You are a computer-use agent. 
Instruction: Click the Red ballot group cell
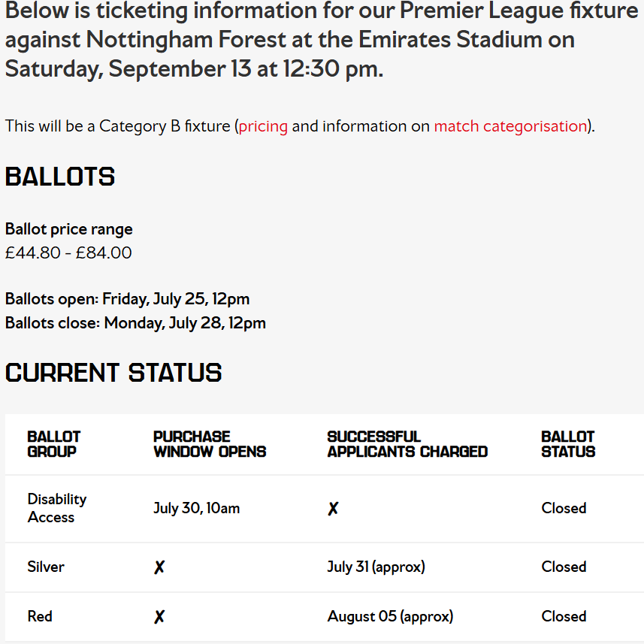point(40,616)
